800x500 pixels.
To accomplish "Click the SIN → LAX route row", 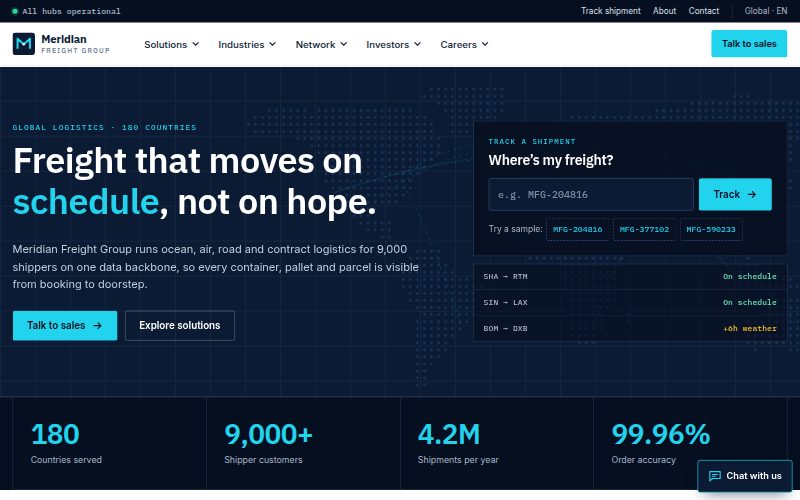I will click(x=630, y=303).
